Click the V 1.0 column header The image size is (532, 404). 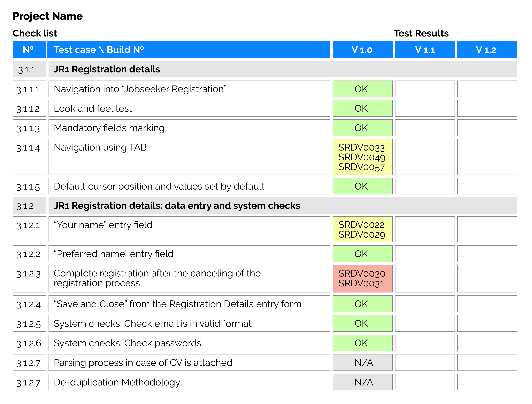coord(362,50)
